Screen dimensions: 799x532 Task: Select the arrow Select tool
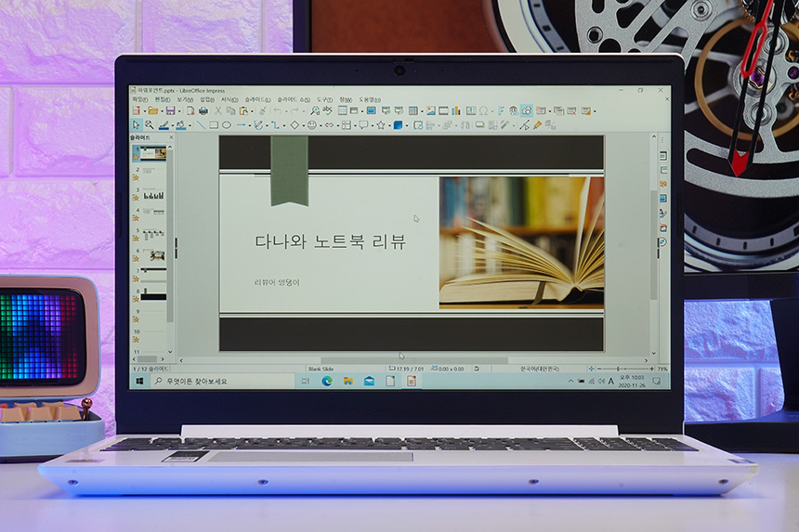(136, 124)
